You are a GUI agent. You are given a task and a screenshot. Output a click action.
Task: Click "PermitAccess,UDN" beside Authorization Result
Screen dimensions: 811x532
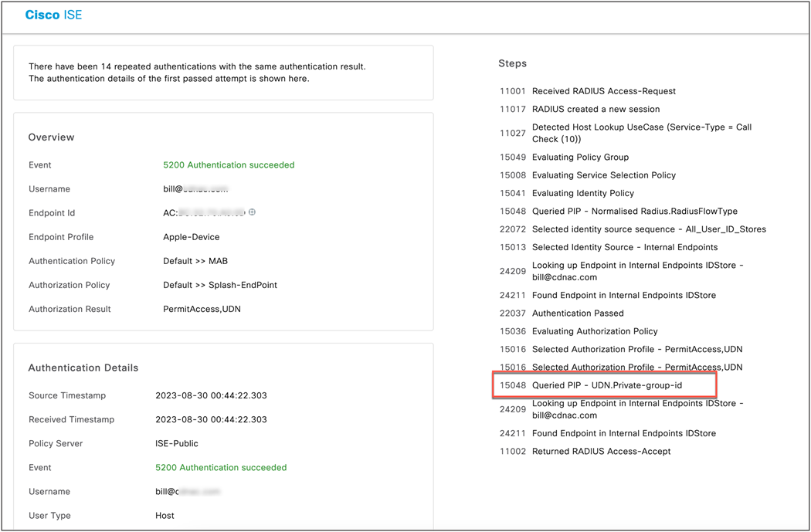coord(202,309)
